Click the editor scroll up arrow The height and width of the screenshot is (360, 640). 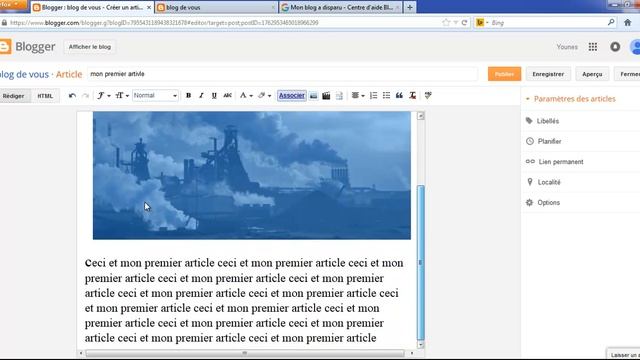(x=420, y=116)
